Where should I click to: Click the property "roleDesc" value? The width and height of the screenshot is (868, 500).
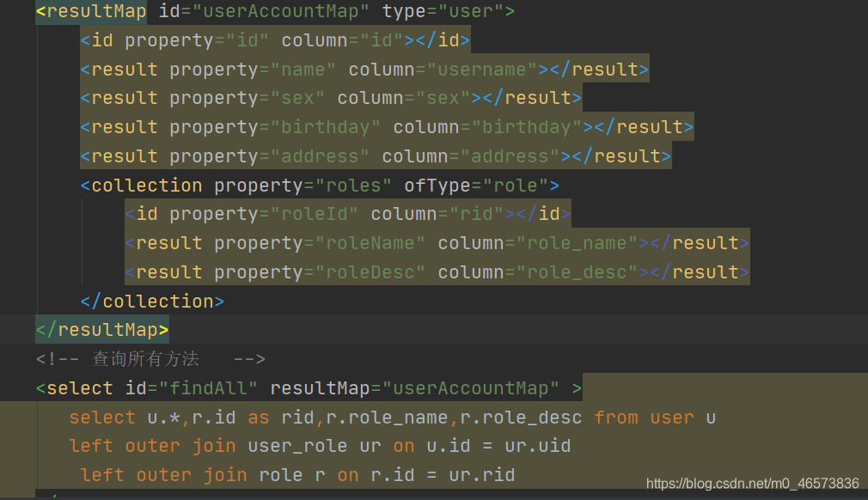(x=370, y=272)
